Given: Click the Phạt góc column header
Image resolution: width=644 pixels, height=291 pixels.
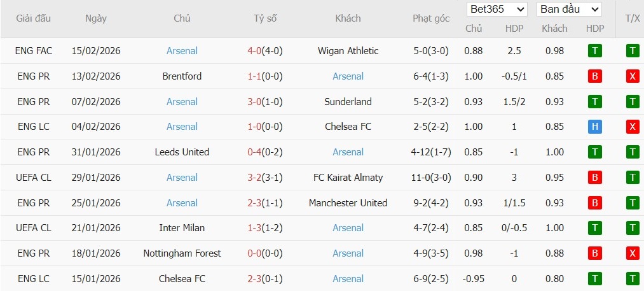Looking at the screenshot, I should coord(430,18).
